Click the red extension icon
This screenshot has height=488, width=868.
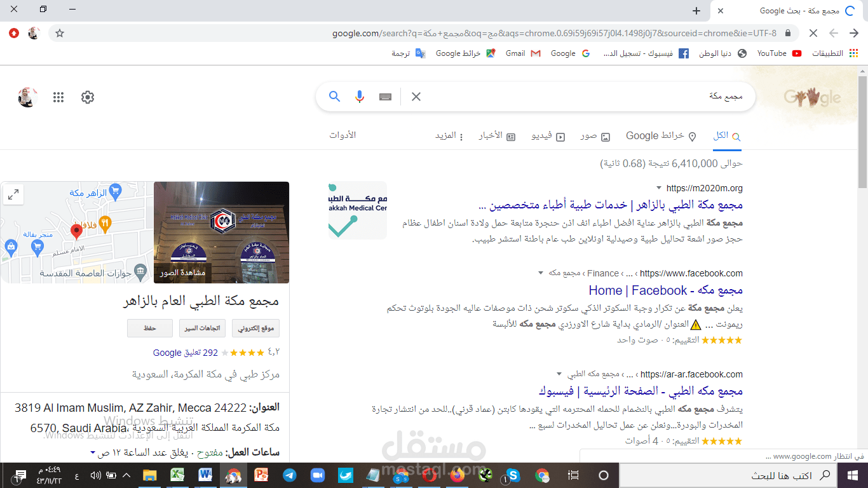[14, 33]
